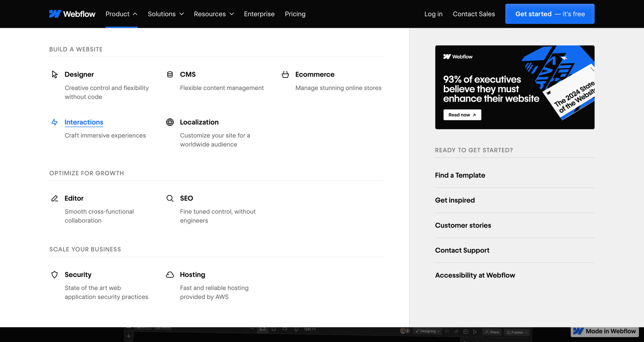Image resolution: width=644 pixels, height=342 pixels.
Task: Click 'Fine tuned control, without engineers' text
Action: point(218,216)
